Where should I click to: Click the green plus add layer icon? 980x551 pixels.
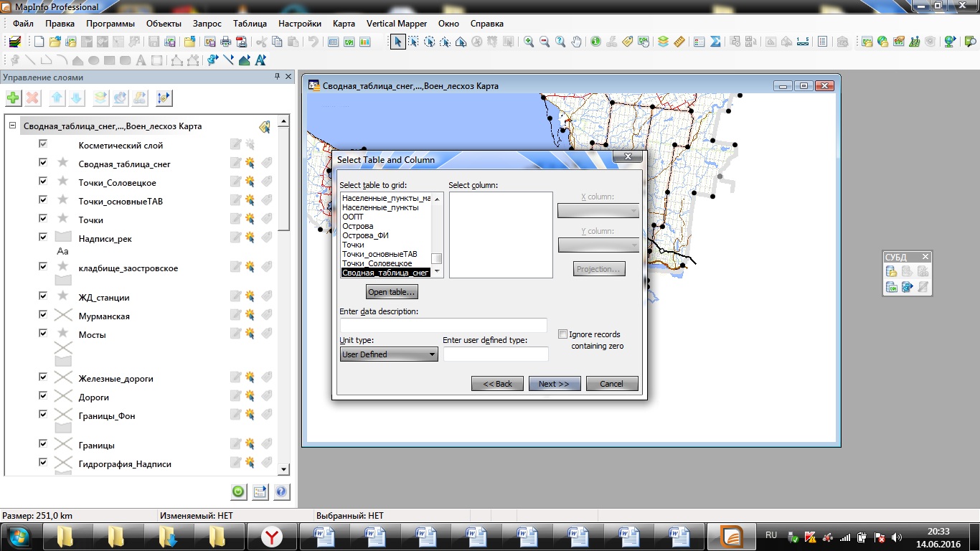point(13,98)
